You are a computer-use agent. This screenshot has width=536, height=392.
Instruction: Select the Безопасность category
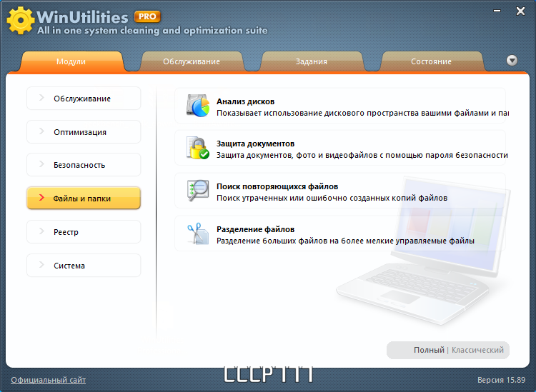pos(84,165)
